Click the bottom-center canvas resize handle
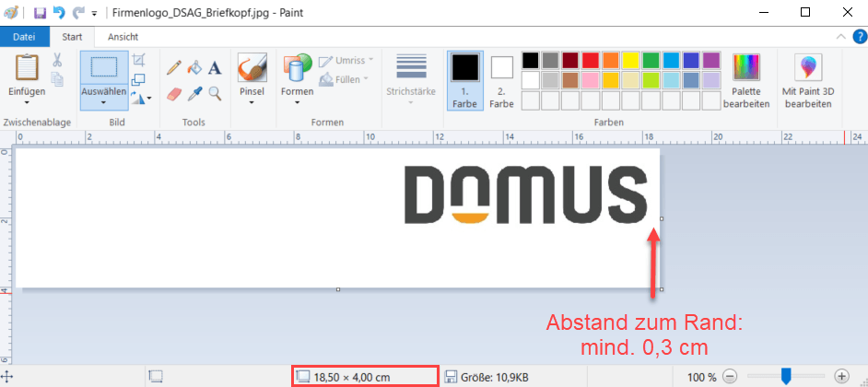The height and width of the screenshot is (387, 868). [338, 289]
